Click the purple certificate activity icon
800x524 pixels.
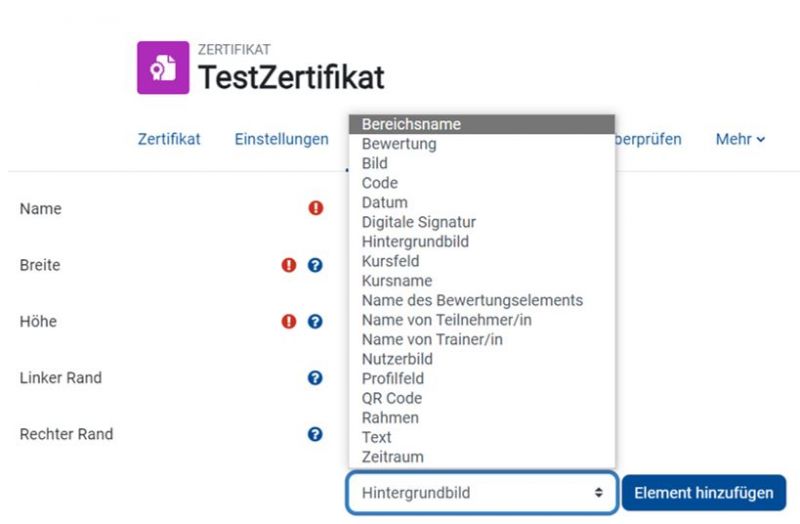[x=163, y=68]
